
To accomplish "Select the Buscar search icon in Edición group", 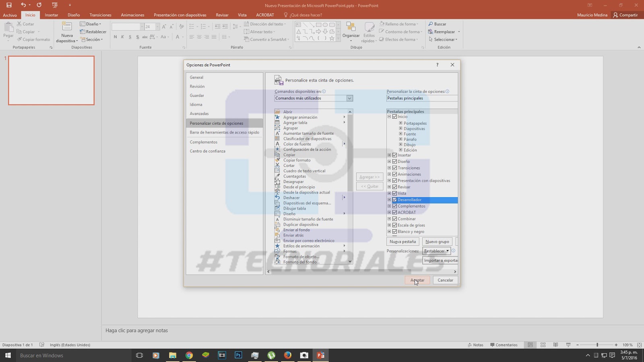I will click(431, 24).
